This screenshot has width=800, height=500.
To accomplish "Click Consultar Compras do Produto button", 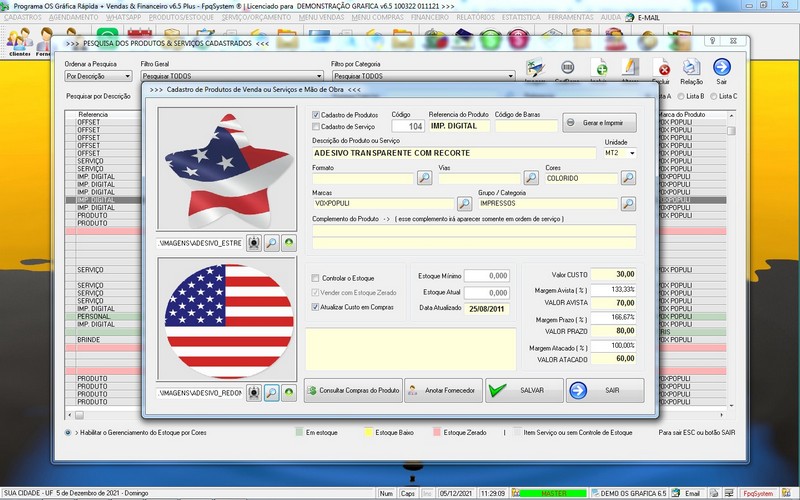I will click(354, 390).
